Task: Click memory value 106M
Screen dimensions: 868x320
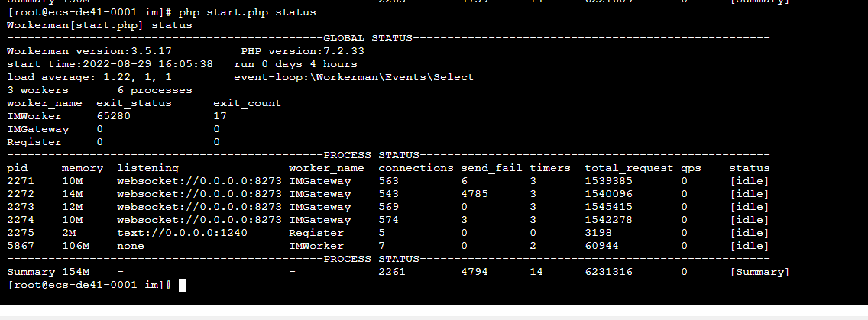Action: (76, 246)
